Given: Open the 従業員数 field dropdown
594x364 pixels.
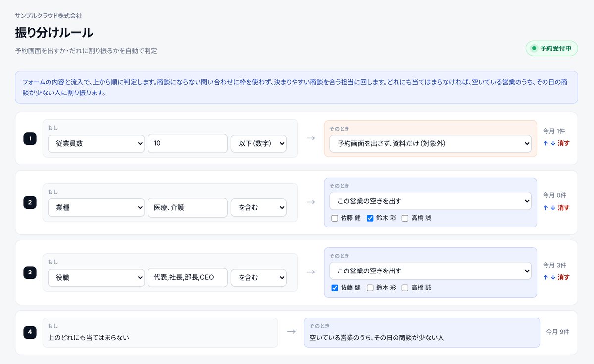Looking at the screenshot, I should [96, 143].
